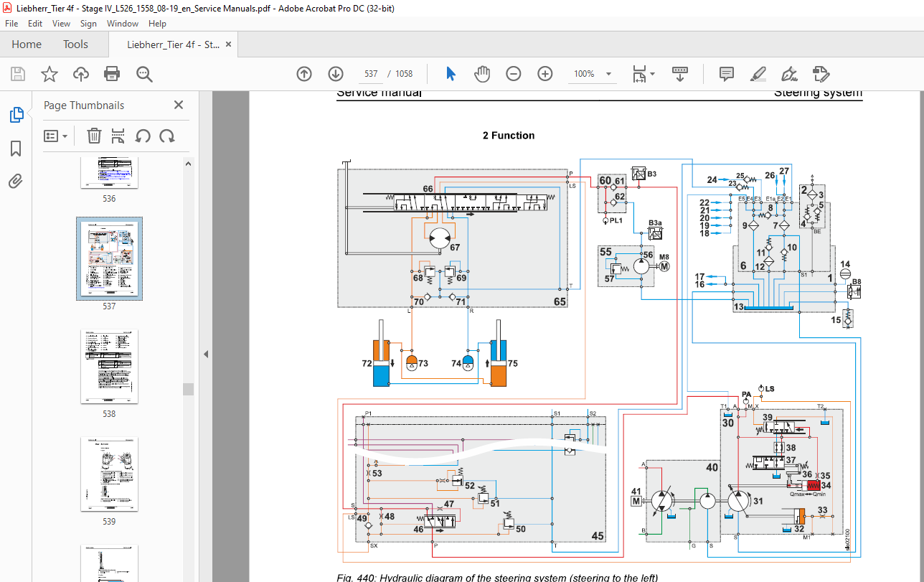Click the '538' label under thumbnail
Viewport: 924px width, 582px height.
(109, 414)
